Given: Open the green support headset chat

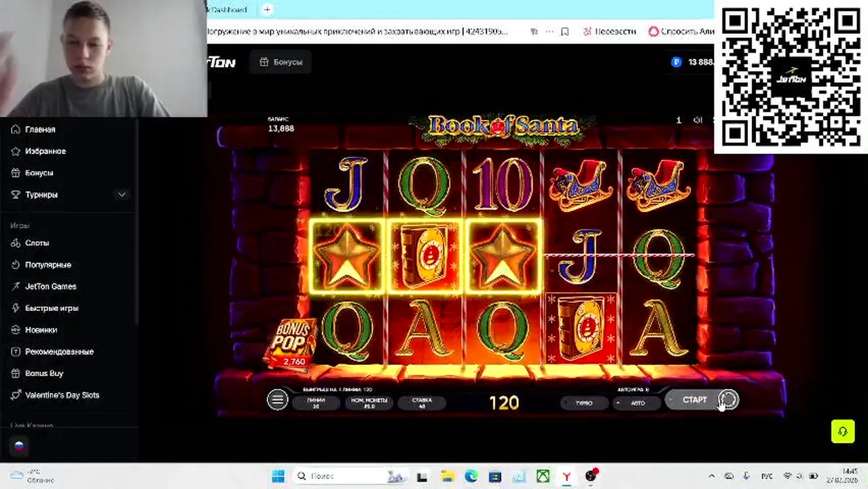Looking at the screenshot, I should coord(843,431).
